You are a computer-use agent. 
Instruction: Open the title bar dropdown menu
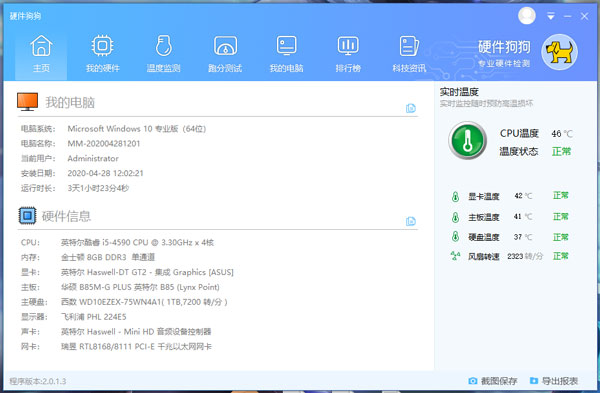pos(551,16)
